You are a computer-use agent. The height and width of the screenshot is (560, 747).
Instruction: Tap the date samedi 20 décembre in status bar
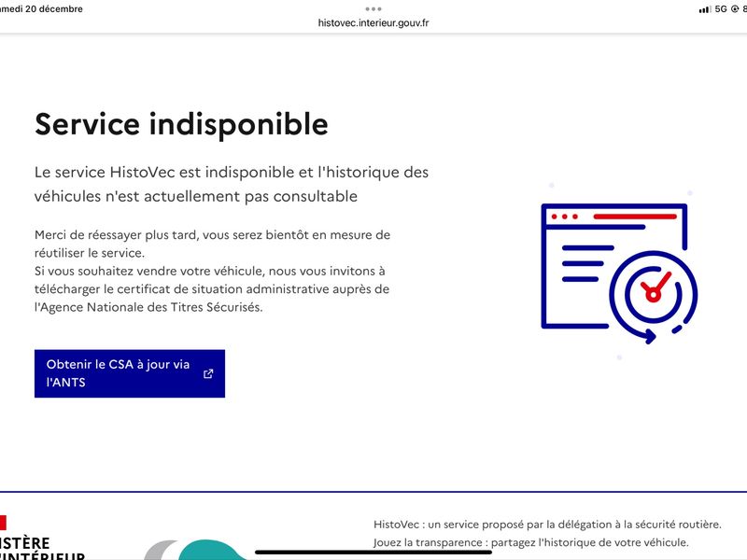41,9
